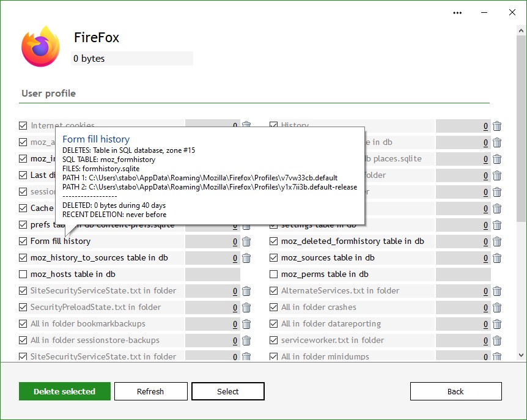Uncheck the Form fill history checkbox
The height and width of the screenshot is (420, 527).
click(x=23, y=241)
